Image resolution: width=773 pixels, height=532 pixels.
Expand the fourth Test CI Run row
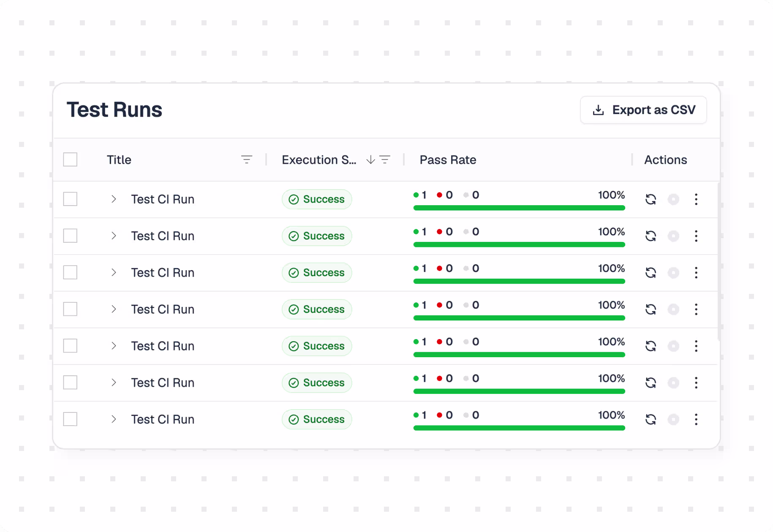(x=114, y=309)
